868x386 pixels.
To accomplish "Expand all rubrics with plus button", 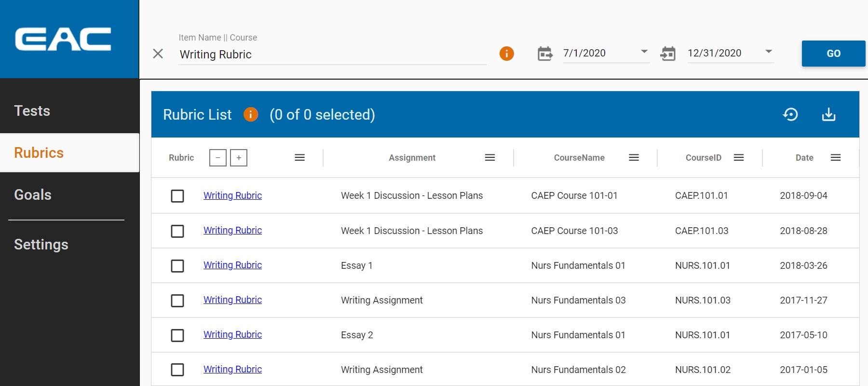I will click(239, 158).
